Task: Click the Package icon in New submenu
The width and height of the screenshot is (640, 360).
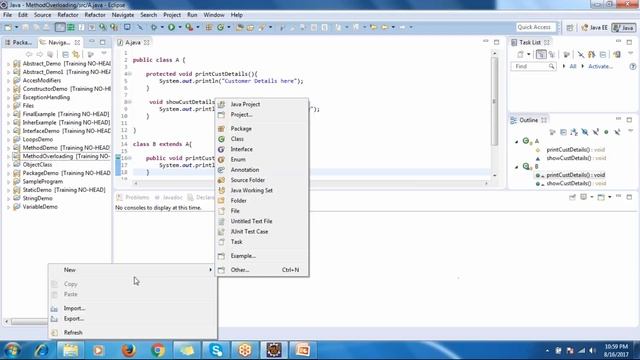Action: pyautogui.click(x=221, y=129)
